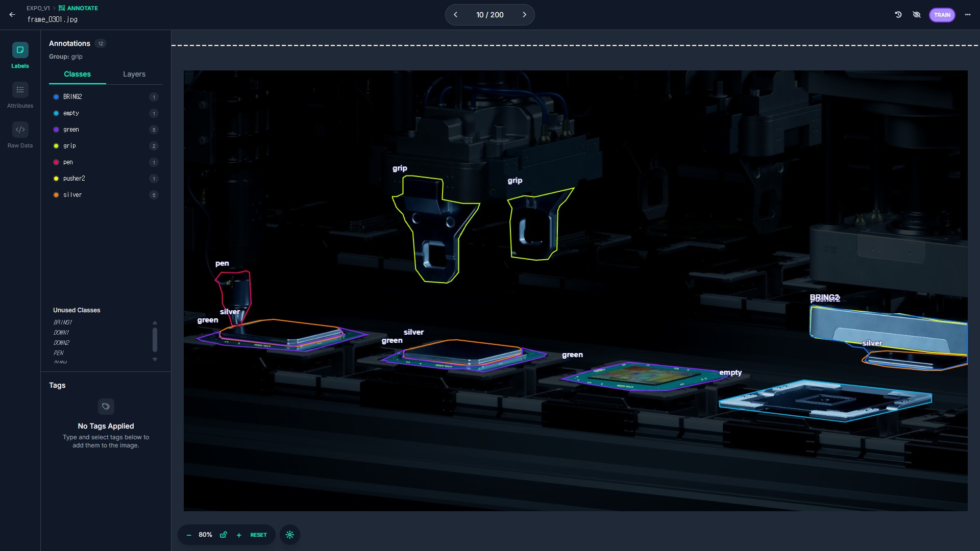The image size is (980, 551).
Task: Toggle annotation visibility with the eye icon
Action: click(x=917, y=15)
